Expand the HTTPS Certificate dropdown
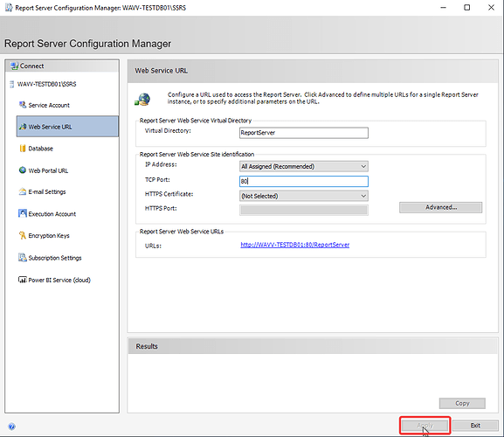 (x=304, y=196)
